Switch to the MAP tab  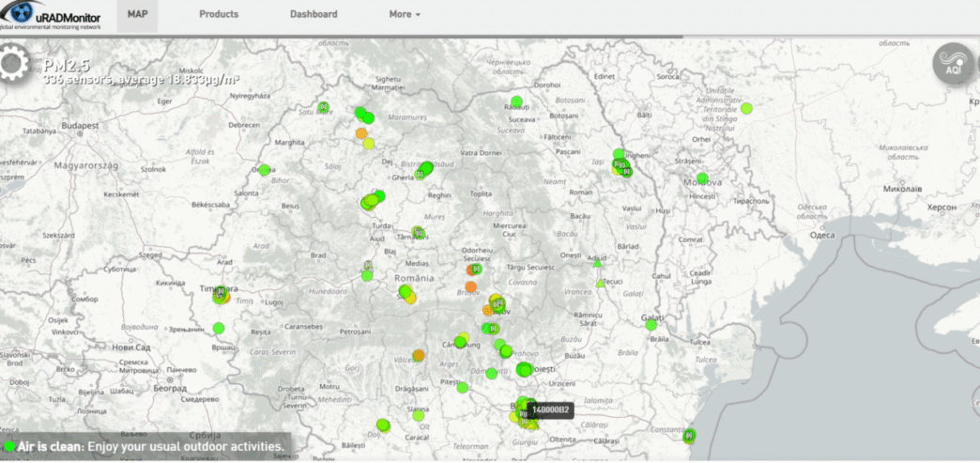[139, 14]
